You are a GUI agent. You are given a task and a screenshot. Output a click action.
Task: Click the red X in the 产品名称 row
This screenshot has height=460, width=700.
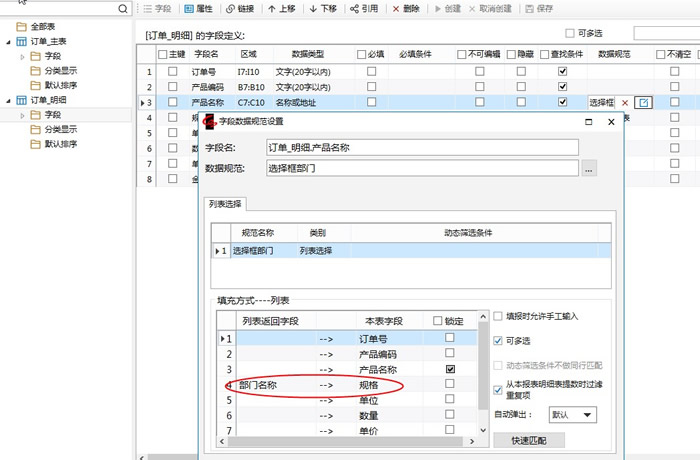pos(625,103)
